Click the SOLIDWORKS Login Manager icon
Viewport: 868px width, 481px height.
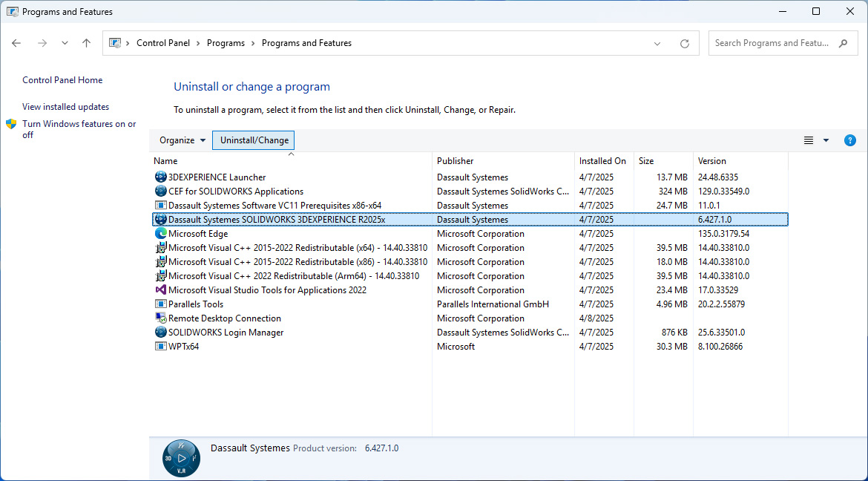coord(160,333)
